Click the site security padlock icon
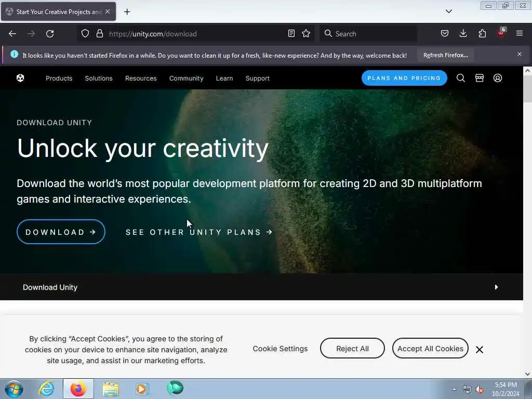The height and width of the screenshot is (399, 532). pos(99,34)
